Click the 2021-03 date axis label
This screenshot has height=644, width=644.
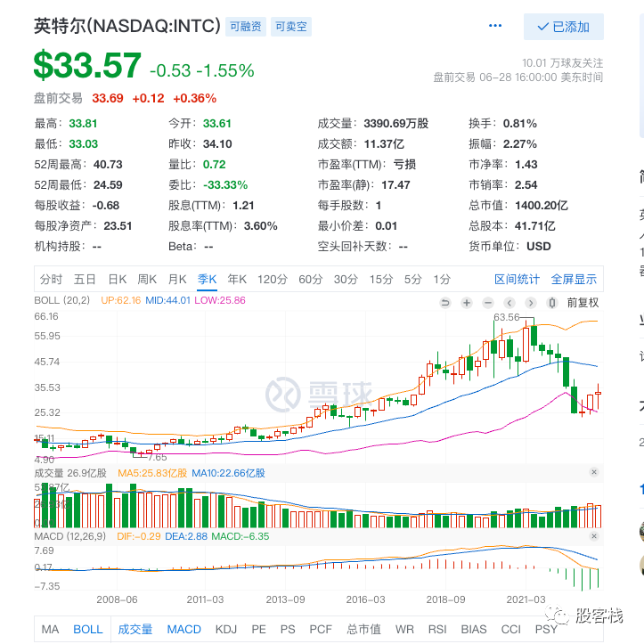click(x=526, y=599)
